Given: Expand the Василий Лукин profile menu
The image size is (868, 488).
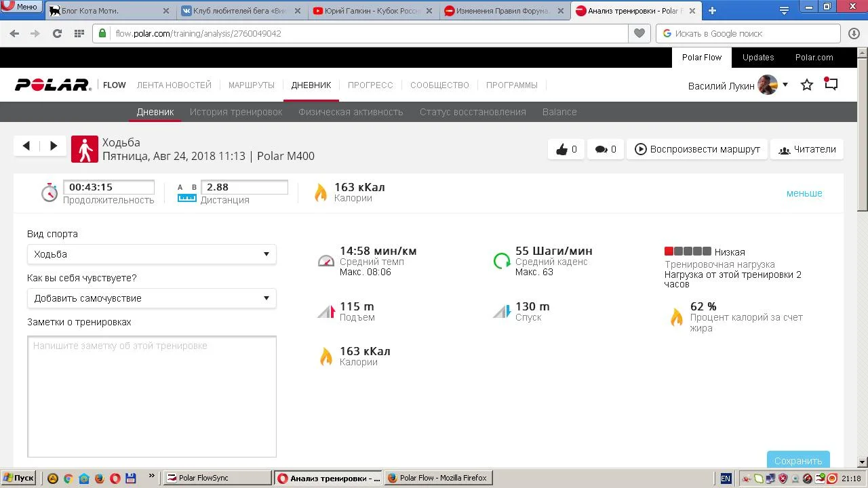Looking at the screenshot, I should point(785,85).
